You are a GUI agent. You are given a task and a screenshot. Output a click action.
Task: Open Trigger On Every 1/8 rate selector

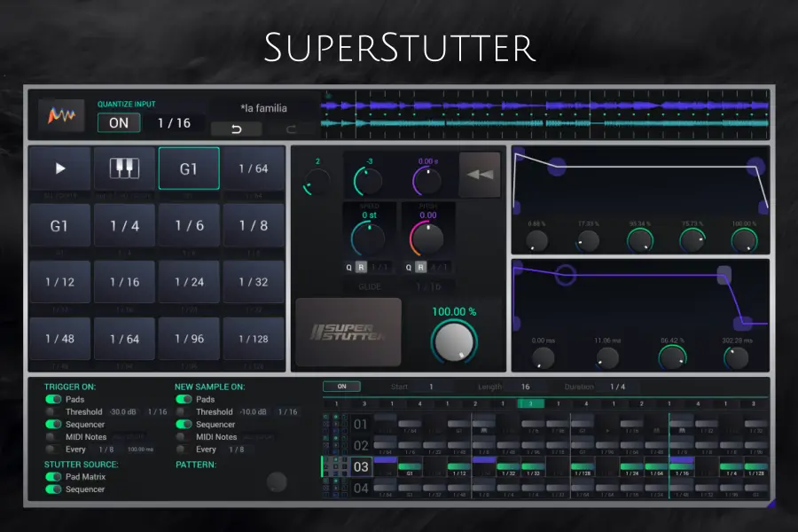pyautogui.click(x=106, y=450)
